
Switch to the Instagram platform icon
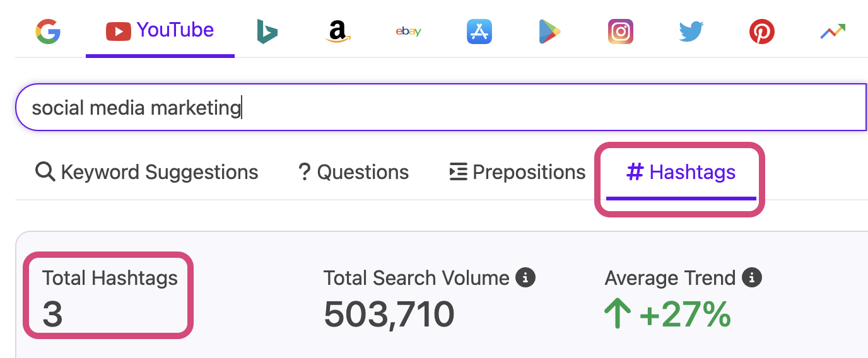[x=620, y=31]
